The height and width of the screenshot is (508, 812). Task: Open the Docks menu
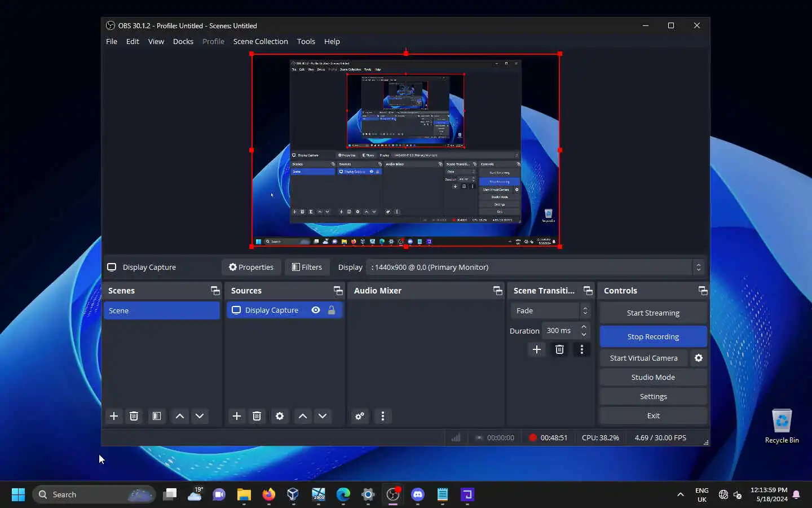point(183,41)
